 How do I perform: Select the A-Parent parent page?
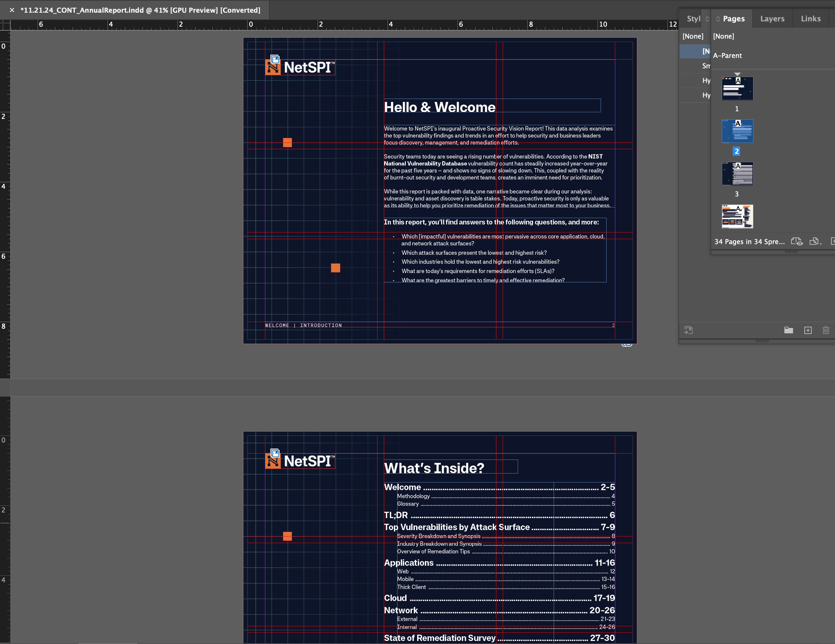727,55
